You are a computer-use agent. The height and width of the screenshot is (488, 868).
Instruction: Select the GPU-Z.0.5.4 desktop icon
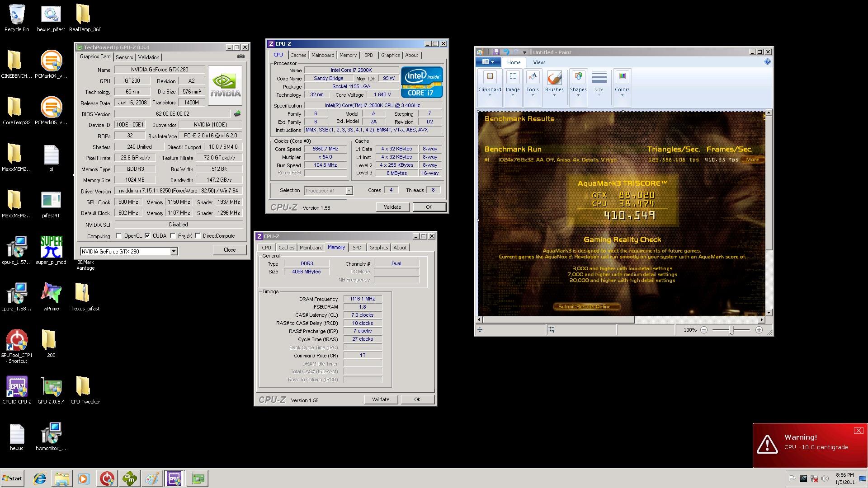click(x=51, y=390)
